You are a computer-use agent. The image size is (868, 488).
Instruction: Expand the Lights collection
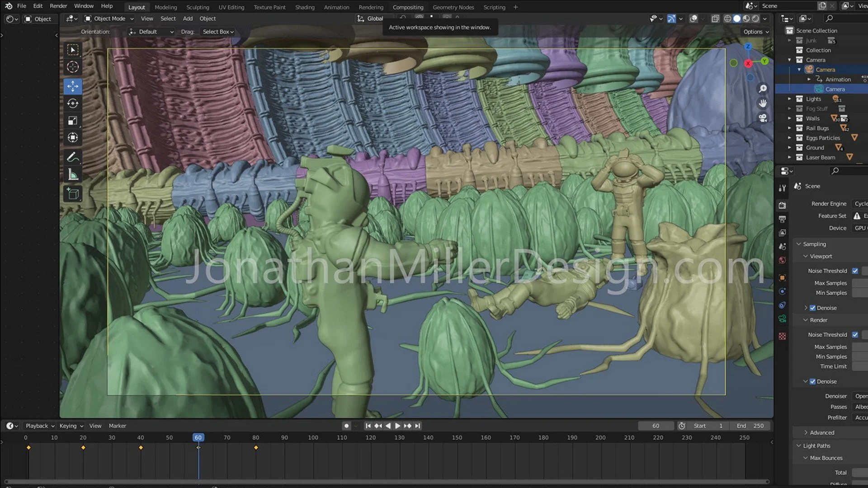789,99
